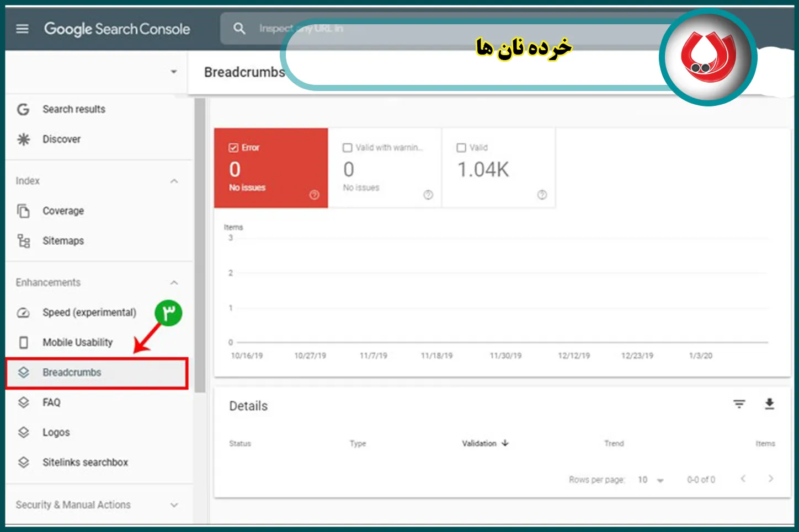The height and width of the screenshot is (532, 799).
Task: Click the Sitemaps tree icon
Action: [23, 241]
